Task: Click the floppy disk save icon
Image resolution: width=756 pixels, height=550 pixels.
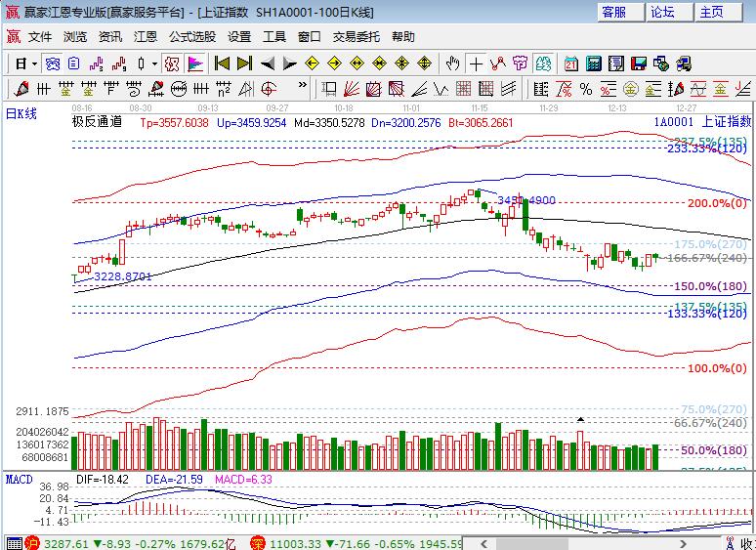Action: tap(639, 63)
